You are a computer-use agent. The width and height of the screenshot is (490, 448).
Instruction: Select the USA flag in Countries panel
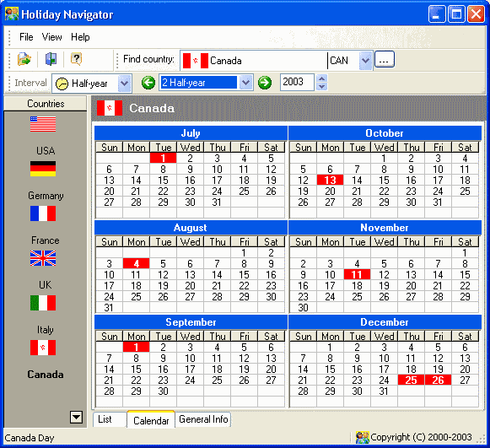point(43,124)
